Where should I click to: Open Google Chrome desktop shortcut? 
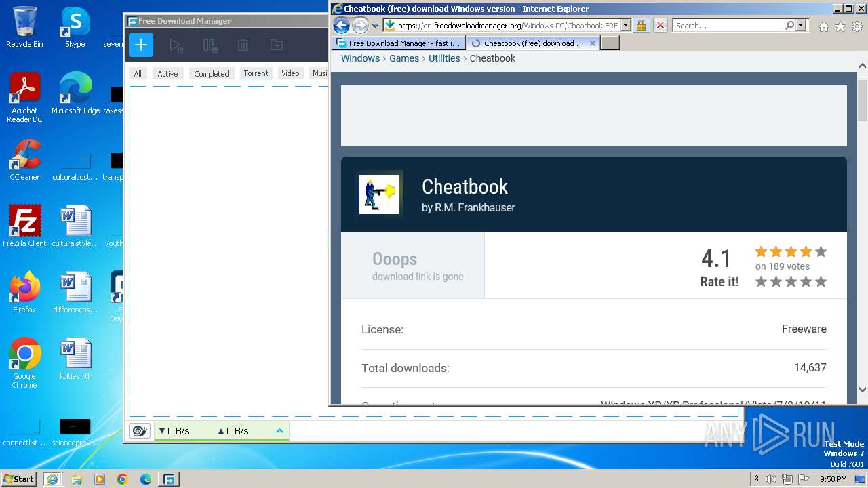tap(24, 363)
